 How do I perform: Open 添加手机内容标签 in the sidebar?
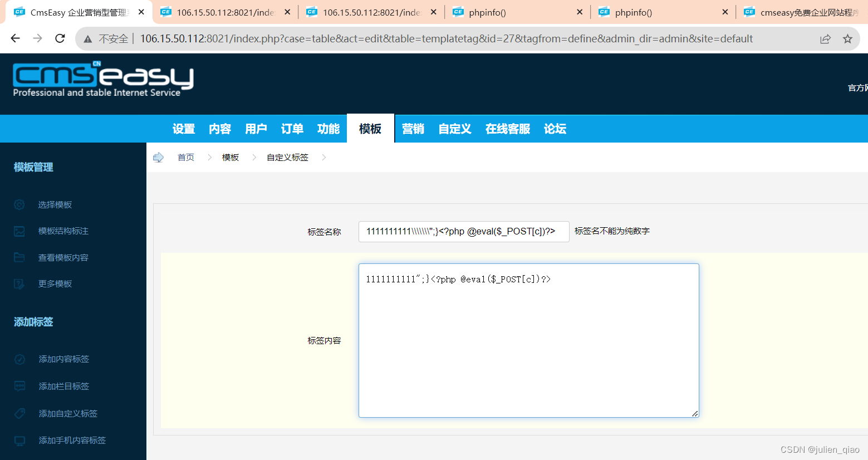(72, 441)
